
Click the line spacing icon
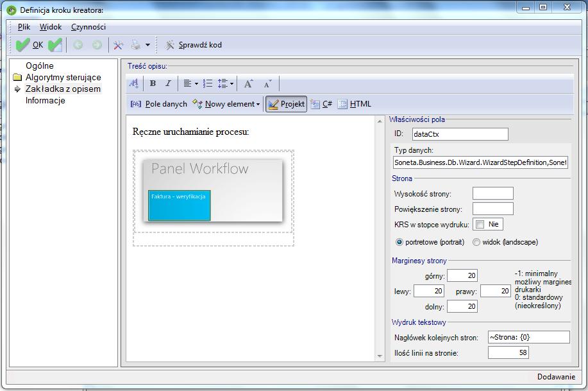[x=223, y=83]
